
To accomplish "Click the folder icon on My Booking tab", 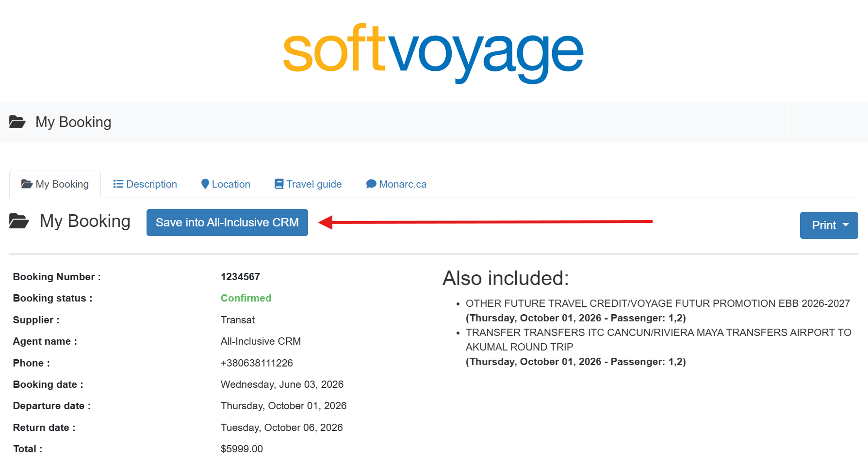I will coord(27,184).
